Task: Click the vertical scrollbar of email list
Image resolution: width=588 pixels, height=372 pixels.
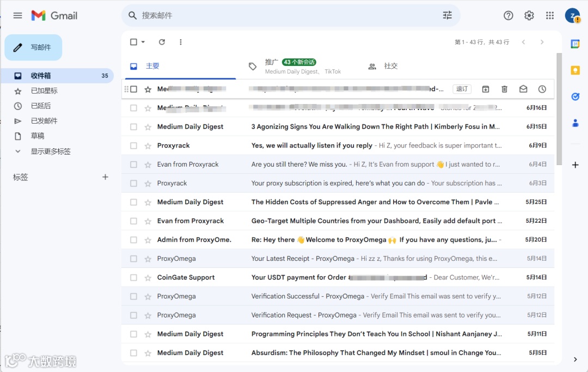Action: pos(559,109)
